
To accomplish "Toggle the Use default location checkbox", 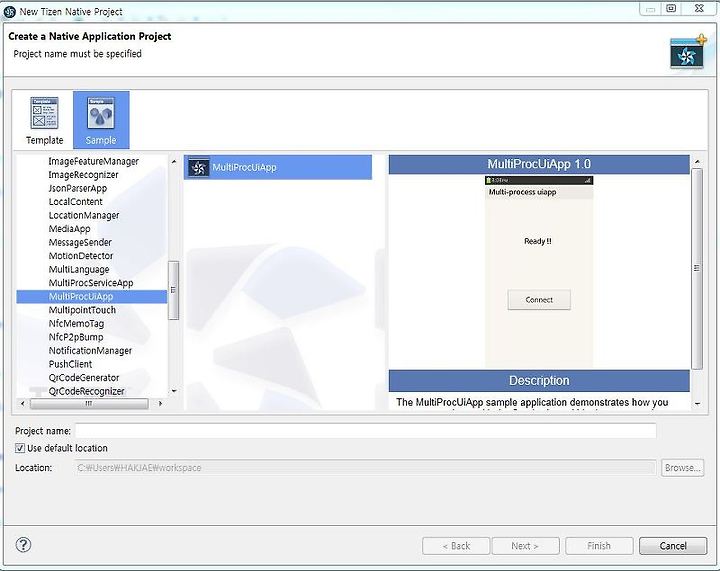I will 20,448.
